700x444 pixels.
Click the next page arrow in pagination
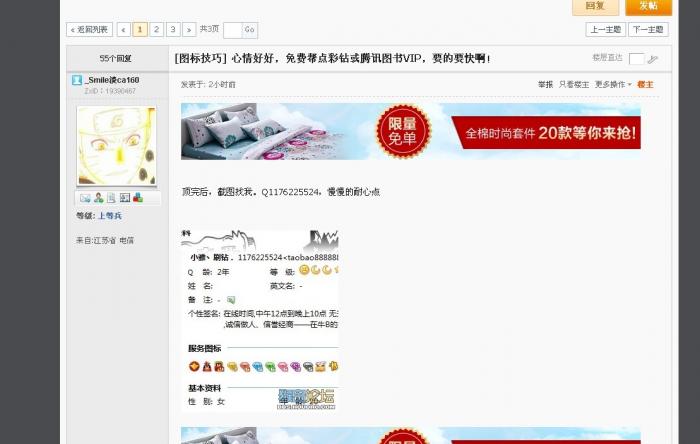(189, 30)
